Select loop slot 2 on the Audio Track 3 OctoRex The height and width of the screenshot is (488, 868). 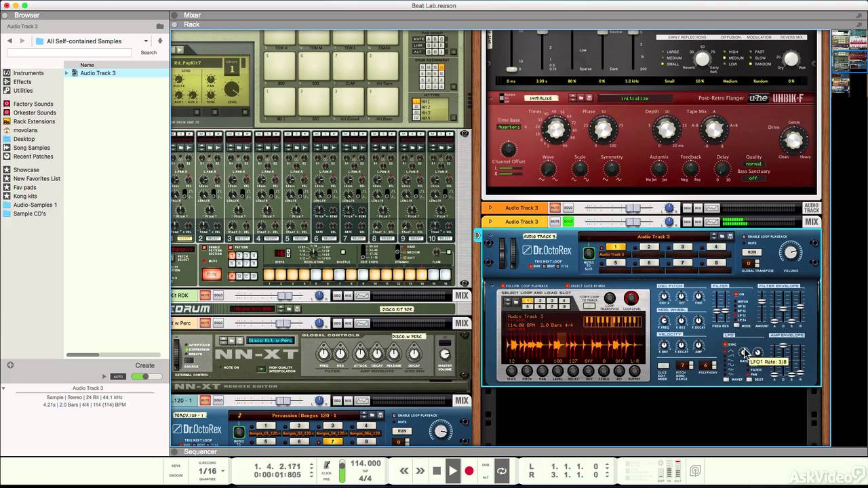[x=649, y=247]
